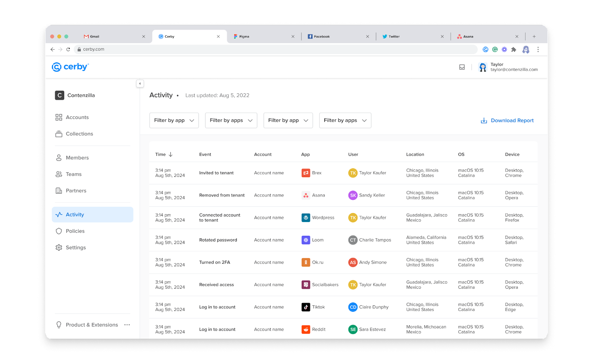593x364 pixels.
Task: Click the cerby.com address bar
Action: coord(276,49)
